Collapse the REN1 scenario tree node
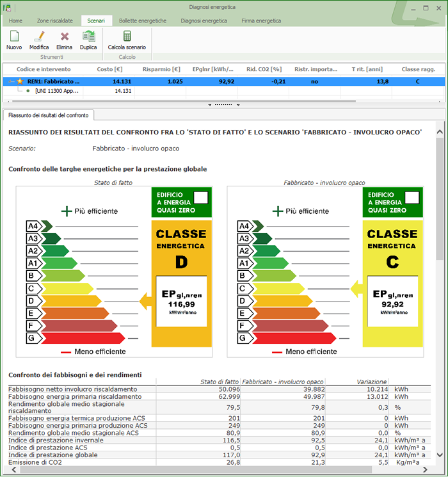 (x=11, y=81)
